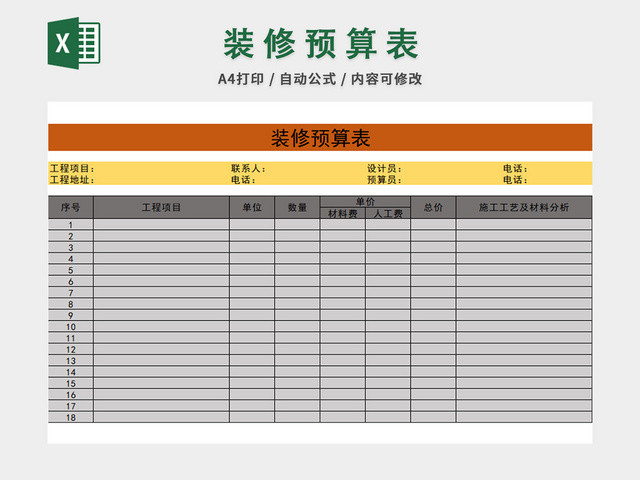Click the 设计员: label
The image size is (640, 480).
click(x=384, y=168)
